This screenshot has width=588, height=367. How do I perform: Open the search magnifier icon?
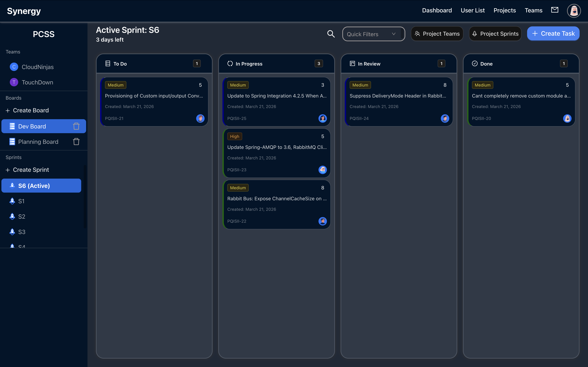(331, 34)
